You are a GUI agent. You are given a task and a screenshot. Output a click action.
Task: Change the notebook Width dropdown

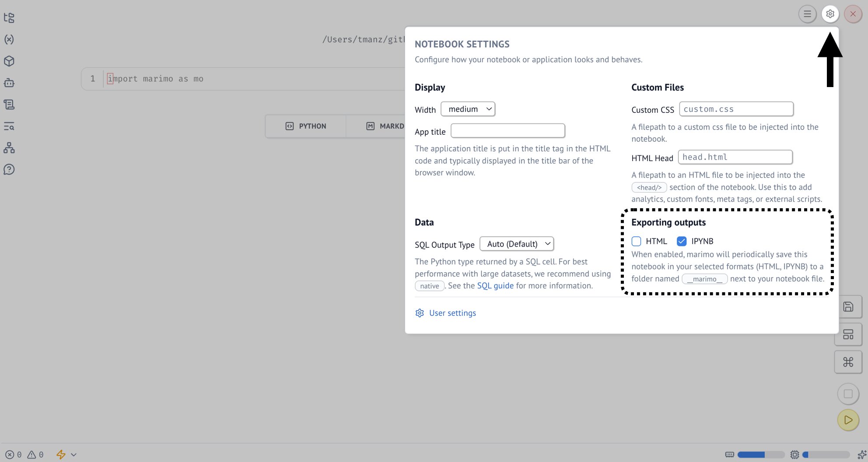468,109
